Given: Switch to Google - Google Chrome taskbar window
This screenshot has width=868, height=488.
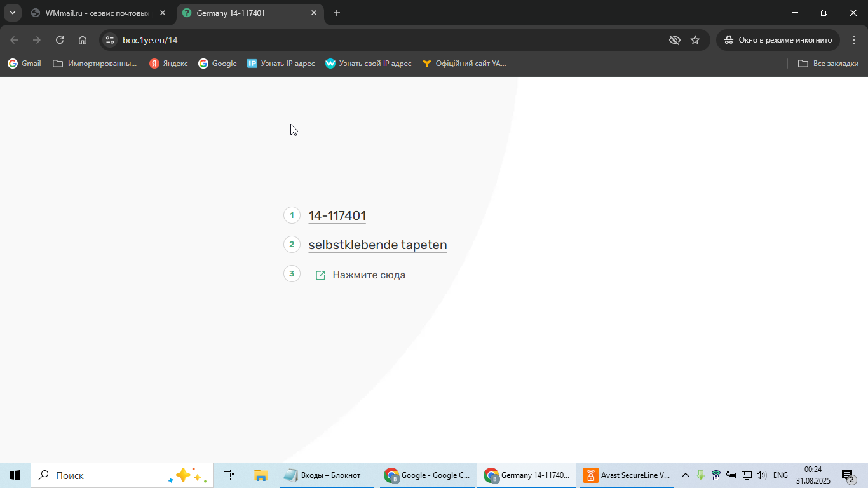Looking at the screenshot, I should pyautogui.click(x=428, y=475).
